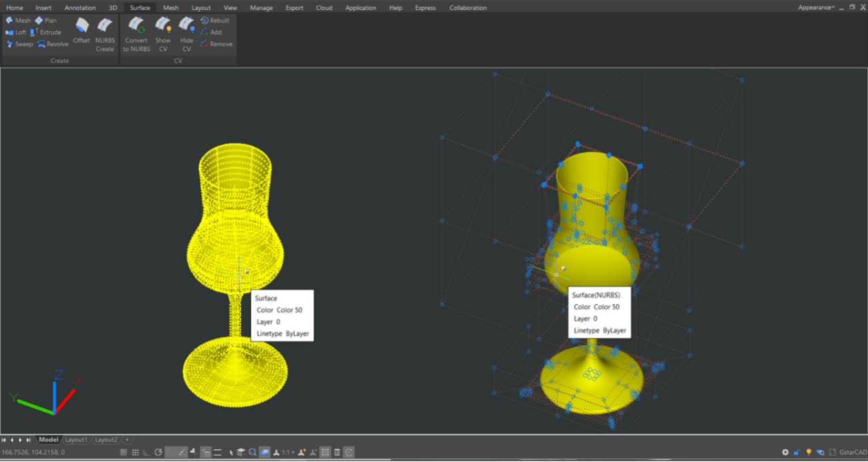Select the NURBS Create tool

click(x=105, y=32)
